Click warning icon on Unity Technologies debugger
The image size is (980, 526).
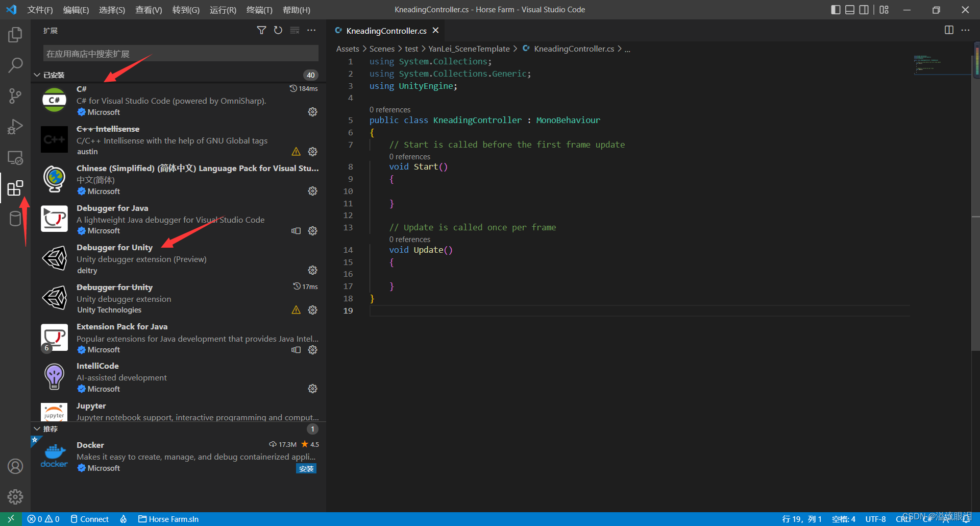pos(296,310)
